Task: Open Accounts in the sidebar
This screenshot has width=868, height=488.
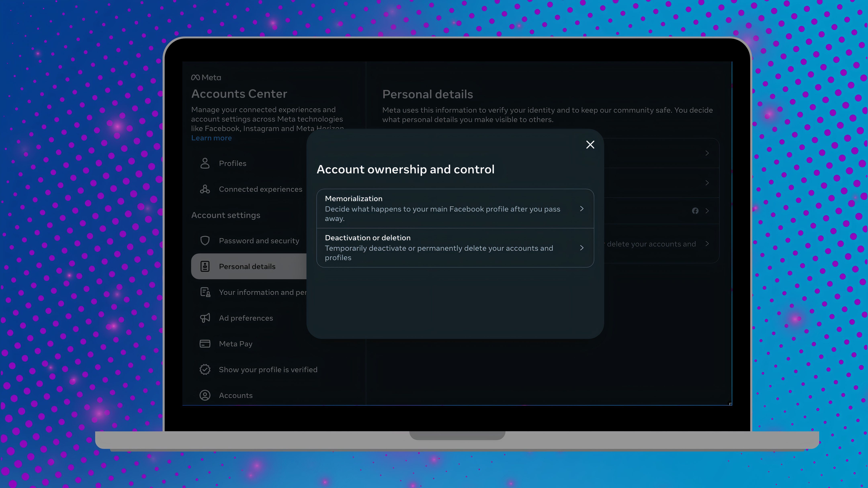Action: (235, 395)
